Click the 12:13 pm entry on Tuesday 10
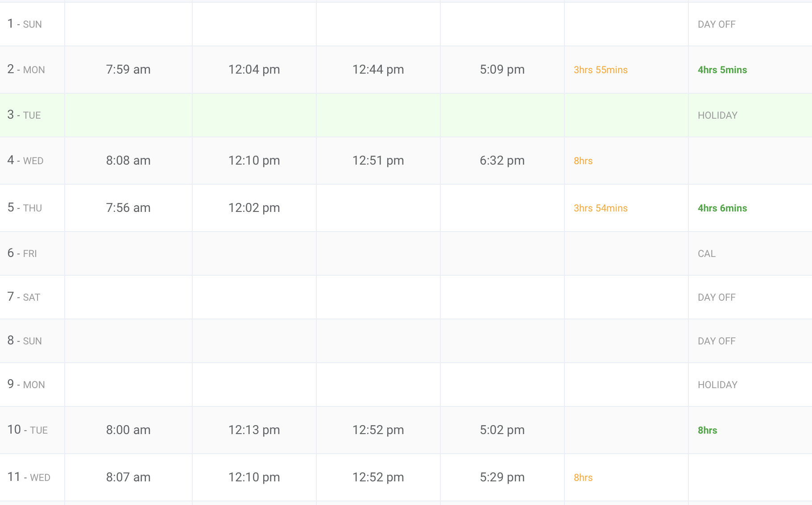 coord(254,430)
